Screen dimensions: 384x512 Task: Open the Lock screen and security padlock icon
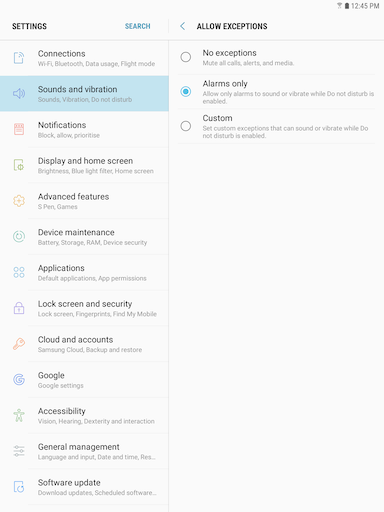click(x=19, y=308)
